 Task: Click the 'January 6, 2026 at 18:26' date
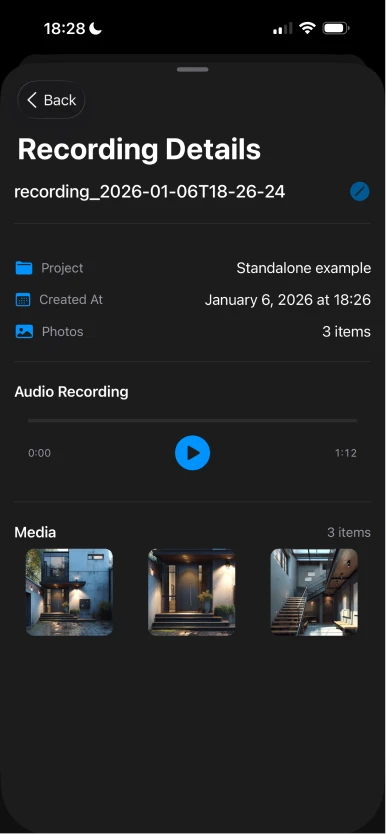[288, 300]
